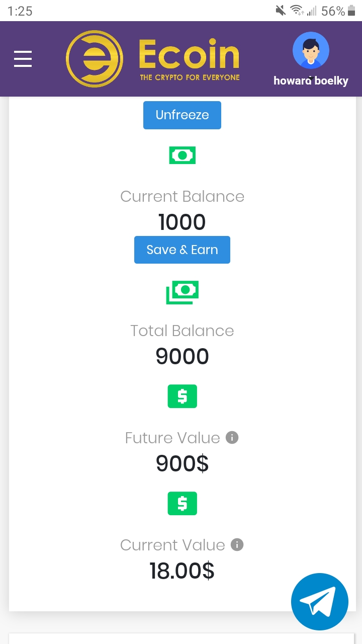The width and height of the screenshot is (362, 644).
Task: Open the hamburger navigation menu
Action: tap(23, 59)
